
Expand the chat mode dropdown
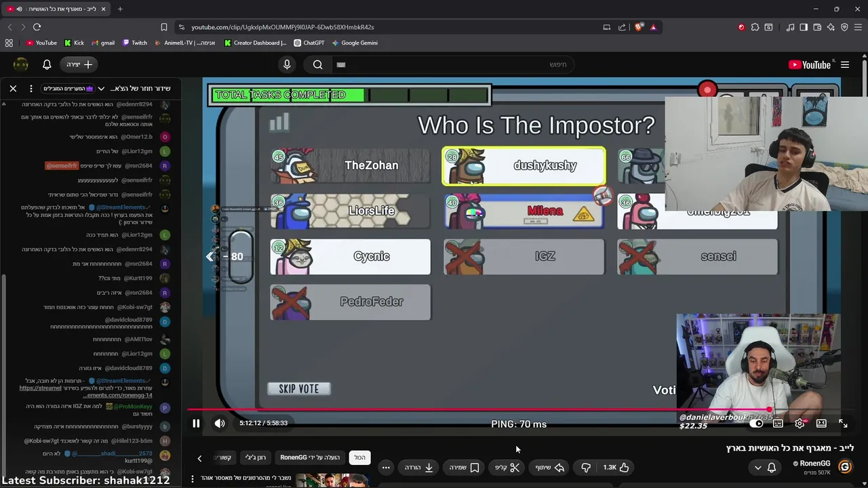101,88
